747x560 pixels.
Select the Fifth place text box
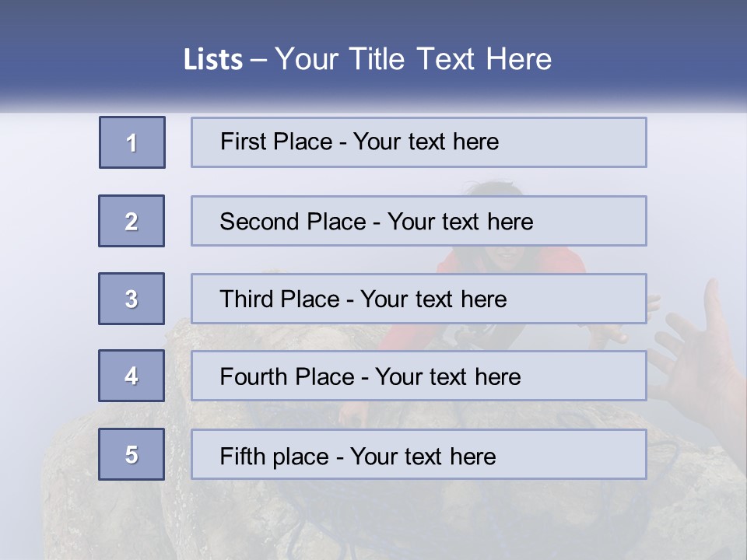pyautogui.click(x=419, y=454)
